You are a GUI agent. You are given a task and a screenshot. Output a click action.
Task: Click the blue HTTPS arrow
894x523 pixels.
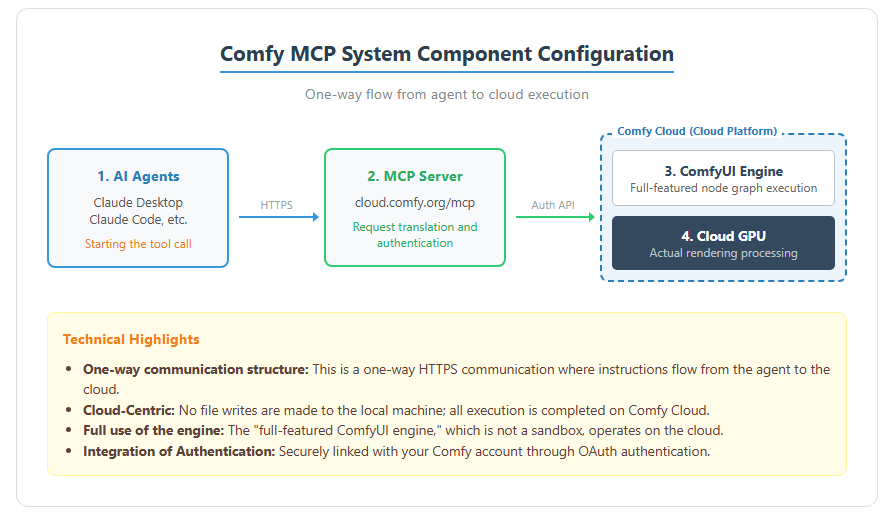279,217
